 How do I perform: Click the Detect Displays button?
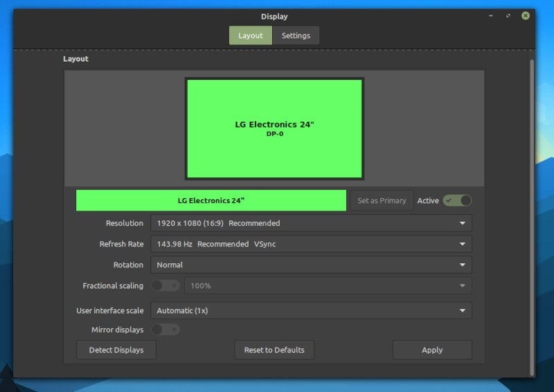click(x=116, y=350)
